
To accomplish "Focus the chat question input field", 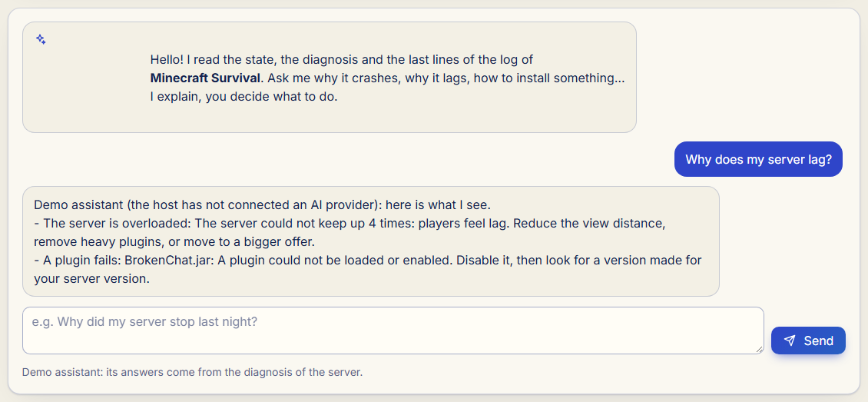I will [x=393, y=331].
